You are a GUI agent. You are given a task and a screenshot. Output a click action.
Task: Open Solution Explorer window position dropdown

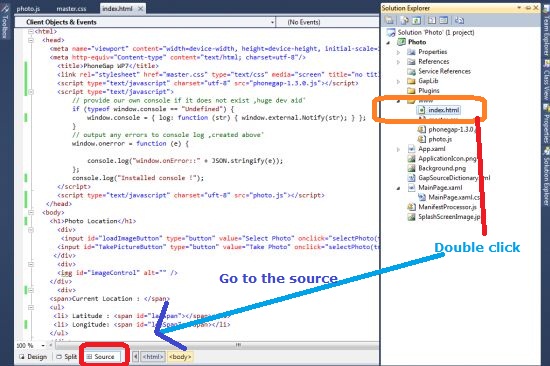[x=519, y=8]
